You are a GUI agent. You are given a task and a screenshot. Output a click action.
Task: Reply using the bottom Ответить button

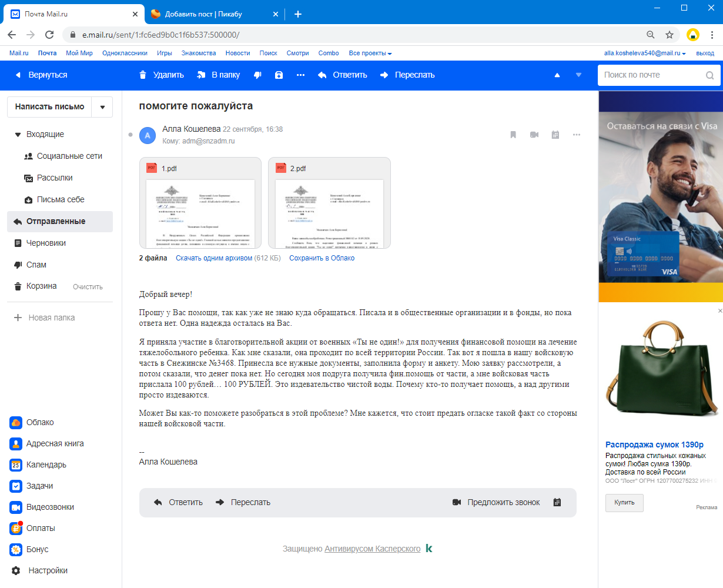coord(178,502)
